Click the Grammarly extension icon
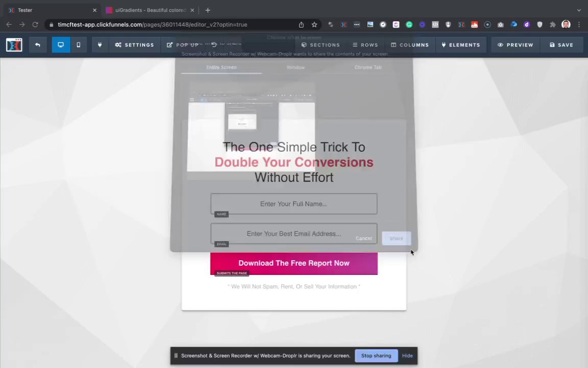Viewport: 588px width, 368px height. click(x=409, y=25)
